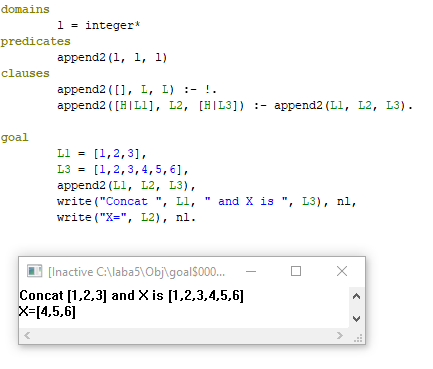Click the 'goal' keyword line
433x369 pixels.
[14, 137]
